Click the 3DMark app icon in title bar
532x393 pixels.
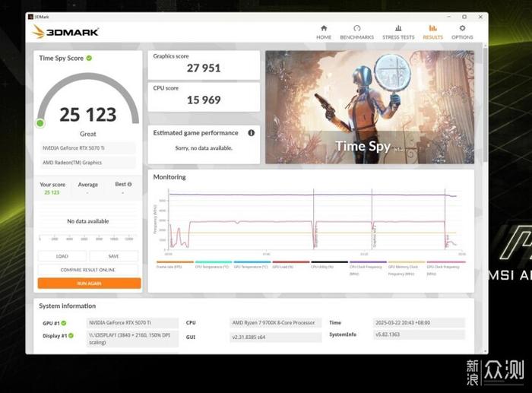click(x=30, y=17)
